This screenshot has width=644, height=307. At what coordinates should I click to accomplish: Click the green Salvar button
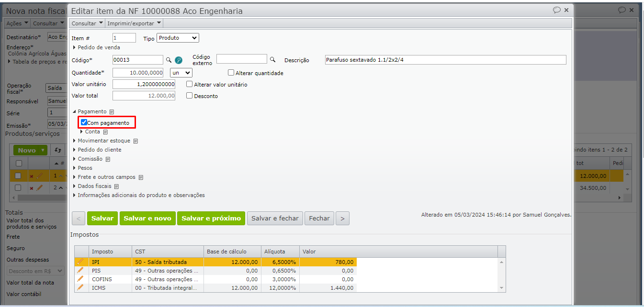tap(102, 219)
